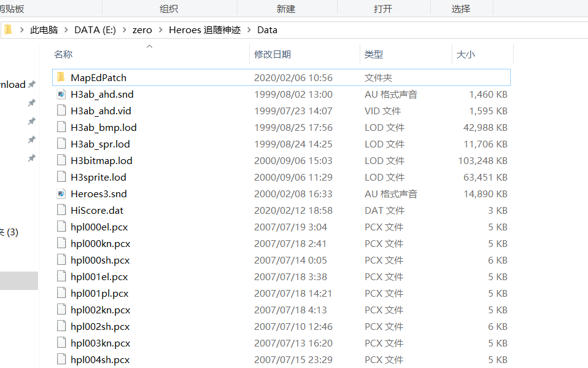Click the 选择 ribbon group label
588x368 pixels.
tap(461, 9)
